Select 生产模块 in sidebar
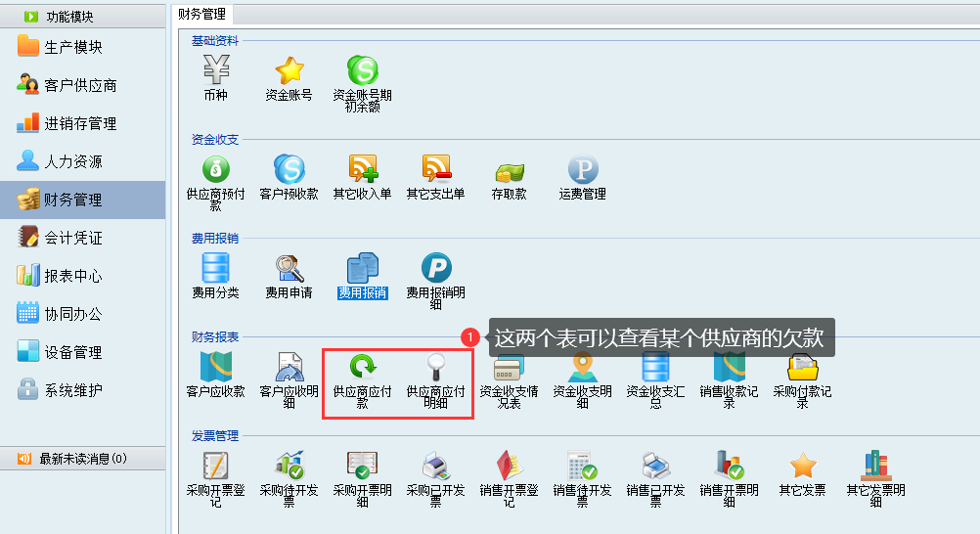980x534 pixels. (73, 47)
